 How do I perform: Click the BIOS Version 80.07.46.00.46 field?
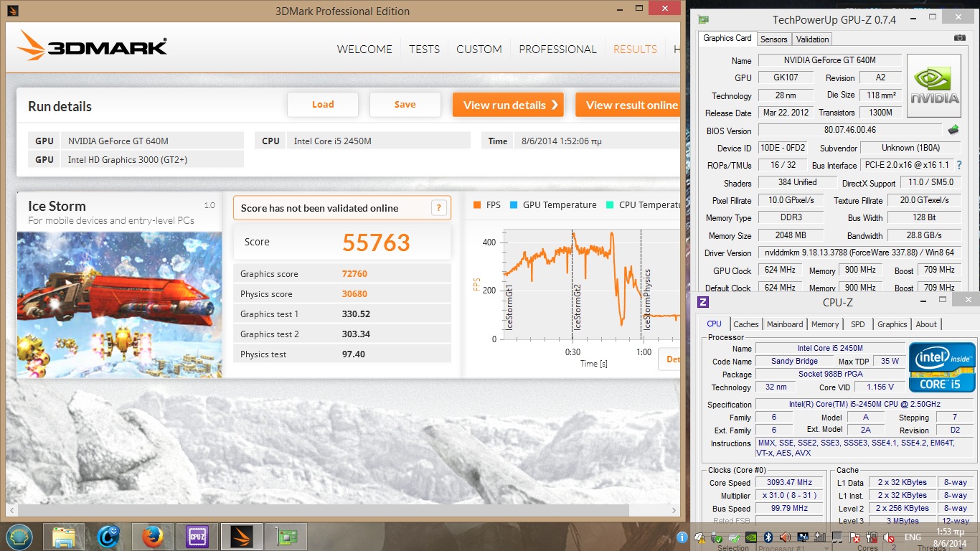850,131
